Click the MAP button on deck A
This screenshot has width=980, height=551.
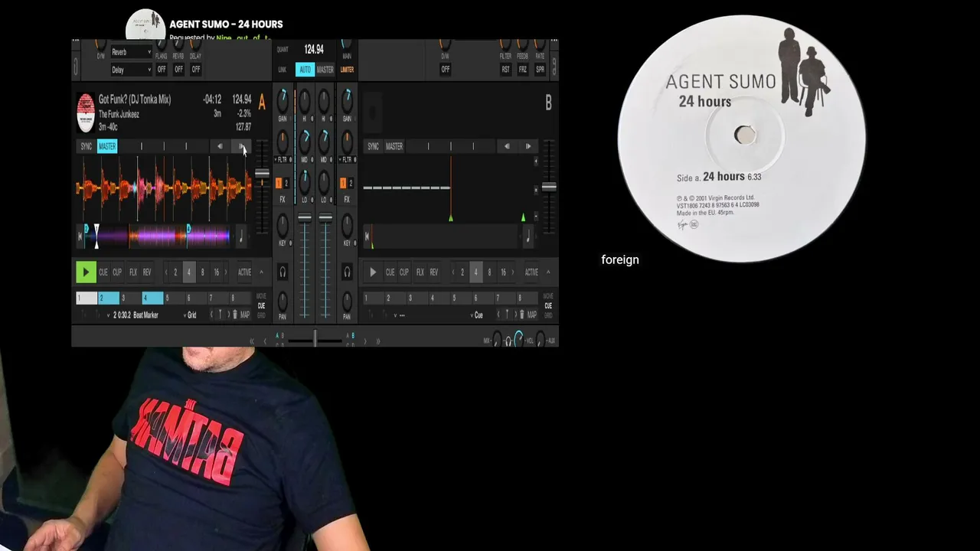click(x=245, y=315)
